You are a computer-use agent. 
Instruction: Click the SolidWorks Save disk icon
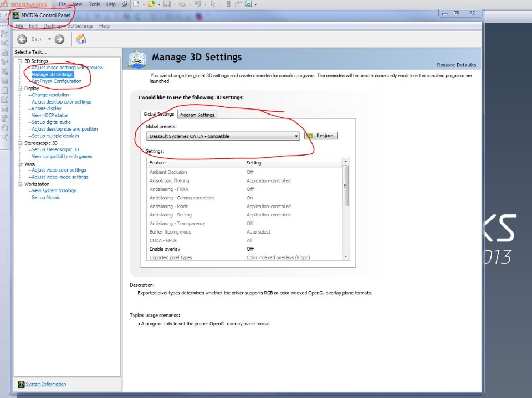pos(167,4)
